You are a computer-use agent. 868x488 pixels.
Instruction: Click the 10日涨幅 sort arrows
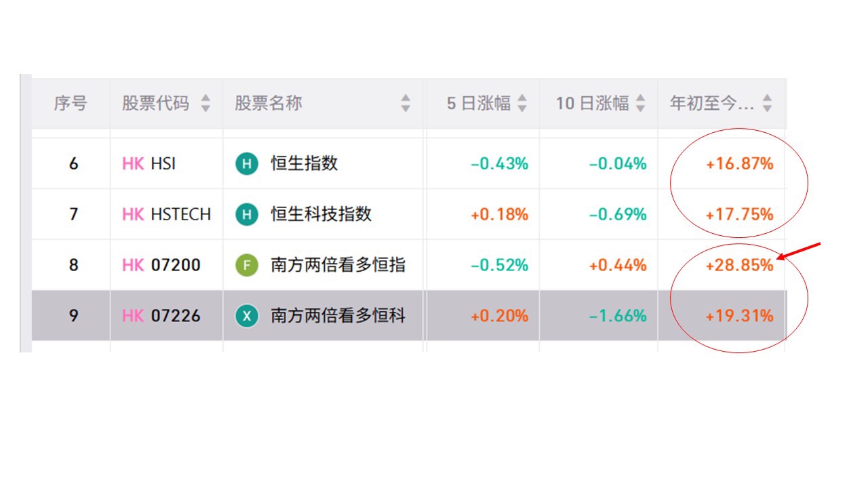640,104
